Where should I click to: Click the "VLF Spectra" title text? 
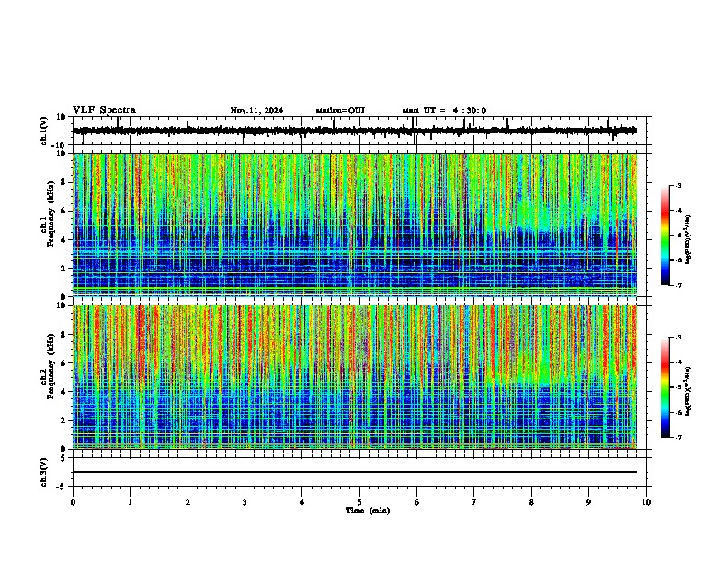(104, 110)
